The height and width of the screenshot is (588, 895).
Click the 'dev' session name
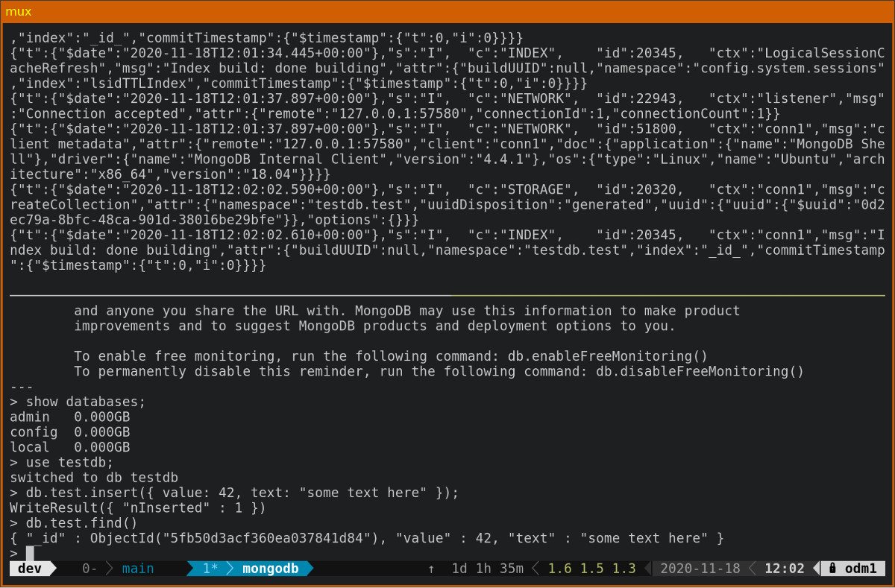point(30,569)
